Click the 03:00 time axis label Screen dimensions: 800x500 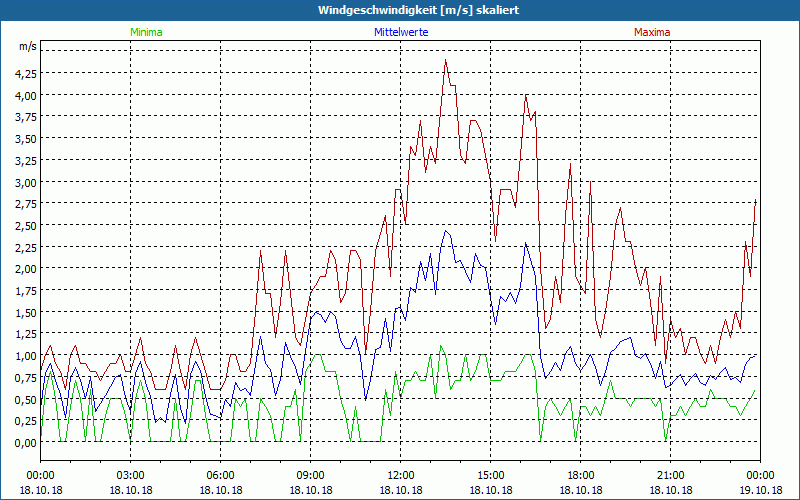coord(131,476)
